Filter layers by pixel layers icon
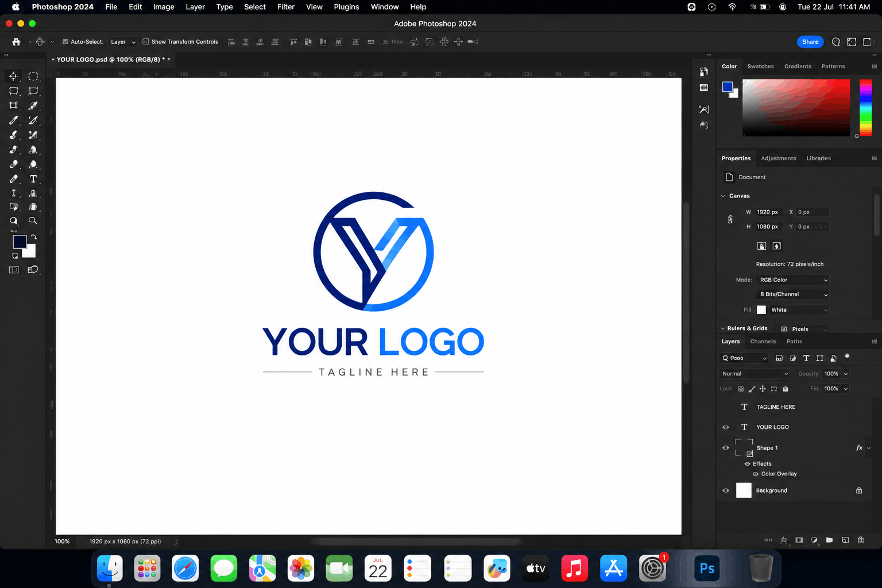882x588 pixels. coord(779,358)
